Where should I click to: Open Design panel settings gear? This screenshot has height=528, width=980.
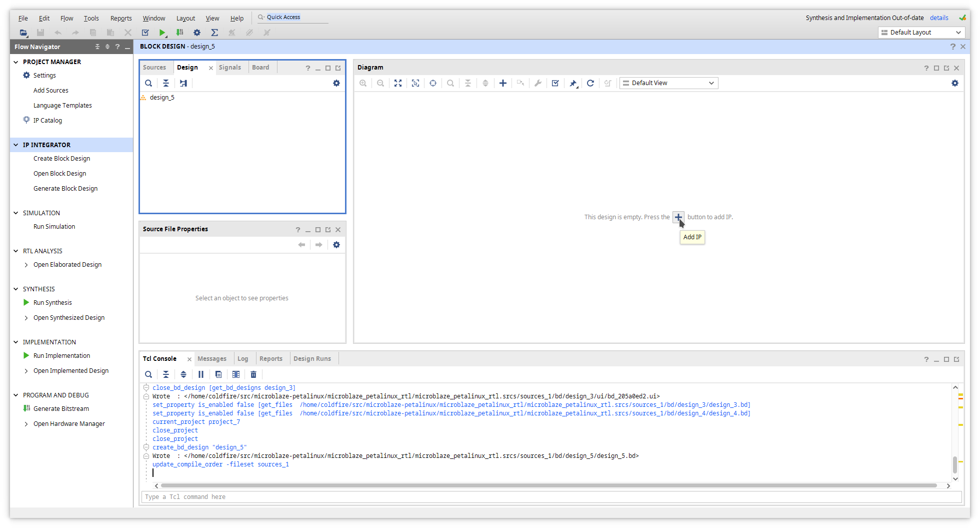(336, 83)
